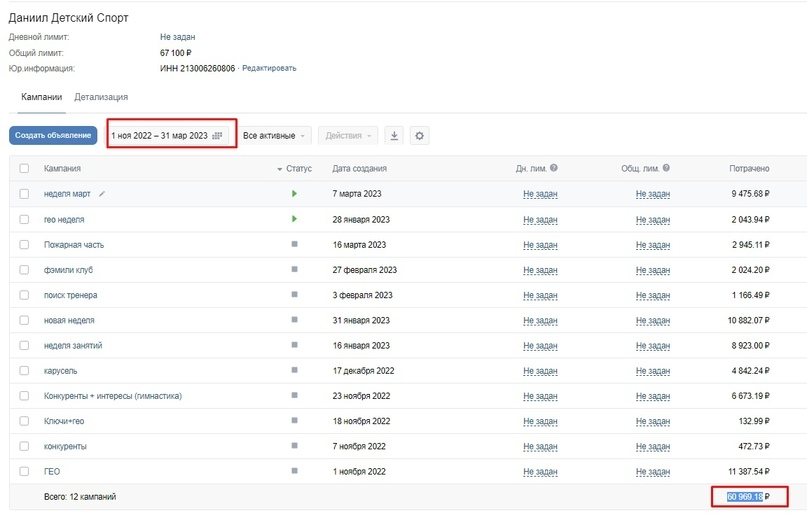Sort by Потрачено column header
The image size is (807, 520).
[x=749, y=168]
